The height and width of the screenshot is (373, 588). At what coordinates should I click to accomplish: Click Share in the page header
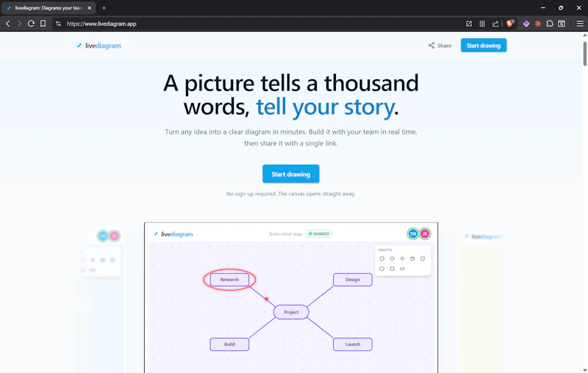[x=440, y=46]
